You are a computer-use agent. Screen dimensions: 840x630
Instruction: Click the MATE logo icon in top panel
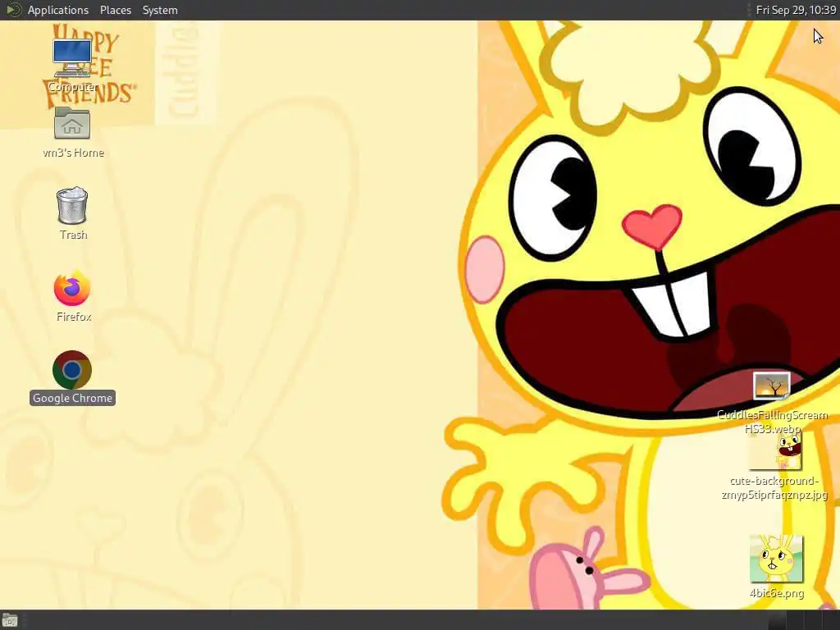point(13,10)
